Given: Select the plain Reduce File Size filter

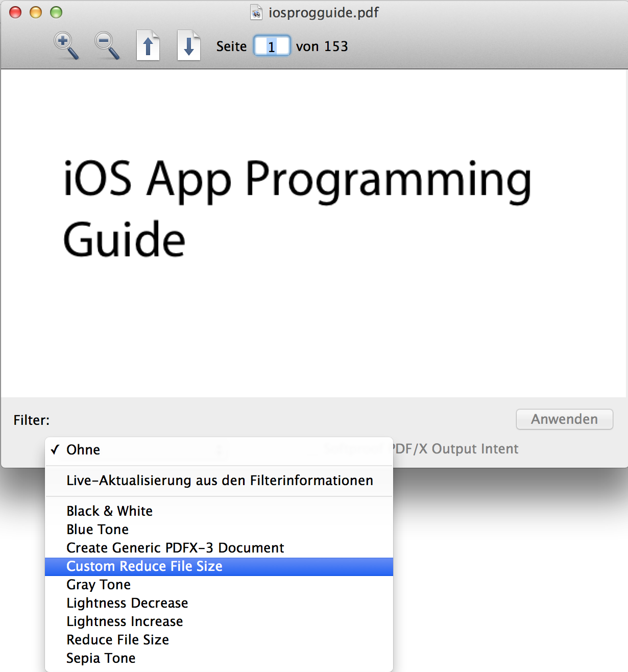Looking at the screenshot, I should tap(219, 640).
